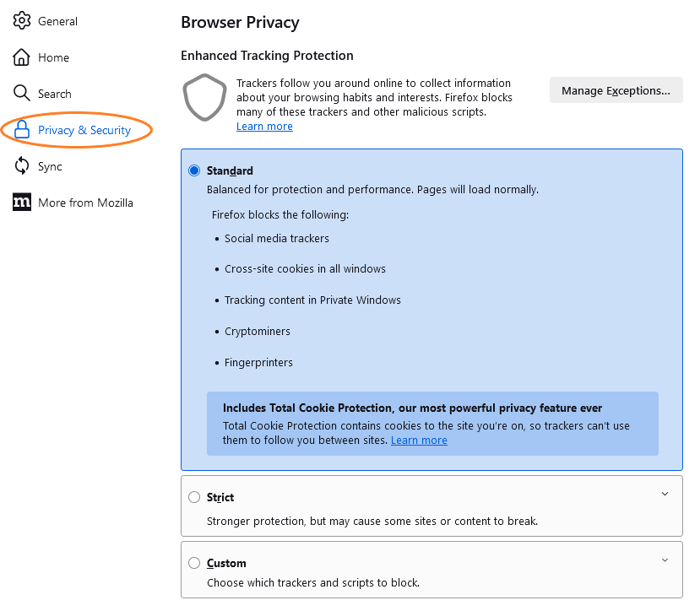Switch to the Sync settings category
The width and height of the screenshot is (700, 611).
tap(50, 166)
